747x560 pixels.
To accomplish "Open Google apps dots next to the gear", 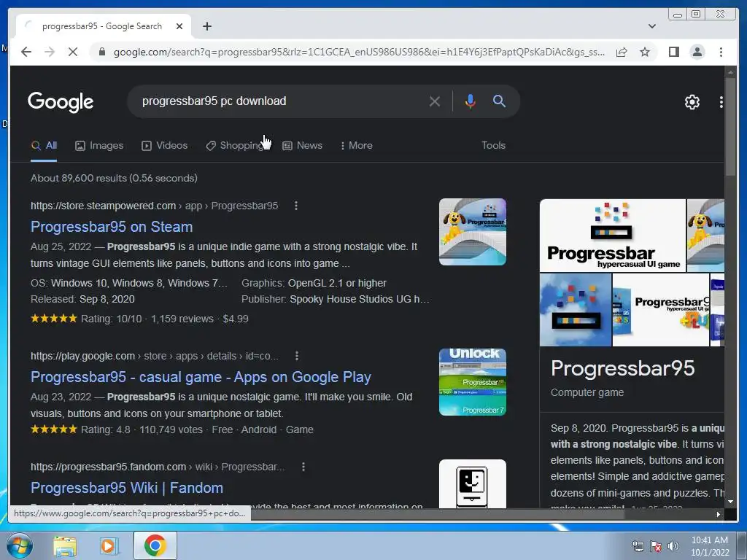I will 721,102.
